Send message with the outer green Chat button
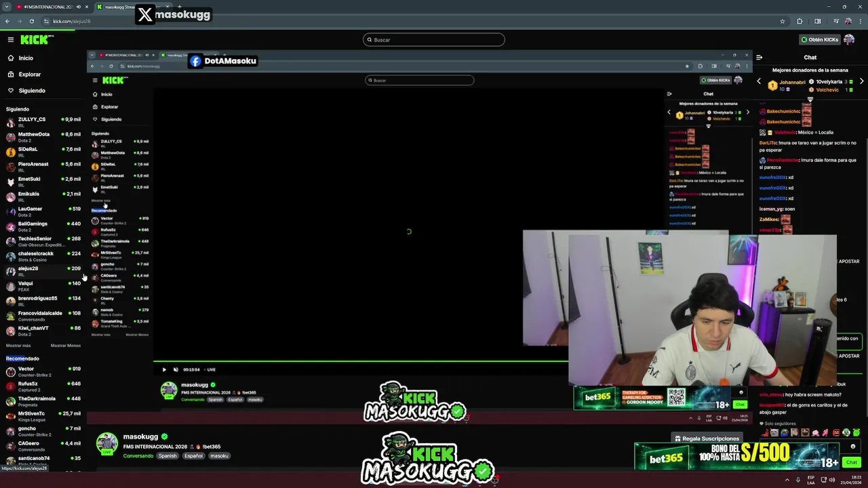This screenshot has height=488, width=868. pos(852,462)
